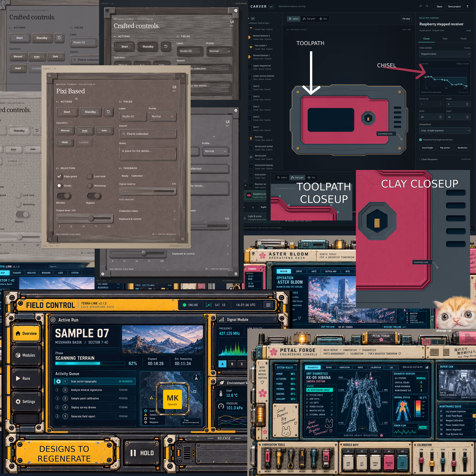Image resolution: width=476 pixels, height=476 pixels.
Task: Pick the CUTTER tool in Petal Forge
Action: (x=290, y=459)
